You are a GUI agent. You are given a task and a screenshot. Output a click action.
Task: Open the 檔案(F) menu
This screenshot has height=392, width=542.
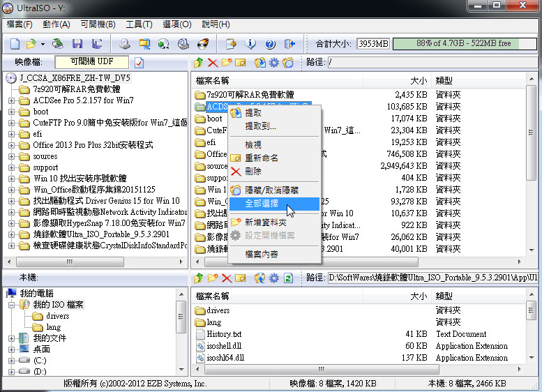[x=20, y=24]
